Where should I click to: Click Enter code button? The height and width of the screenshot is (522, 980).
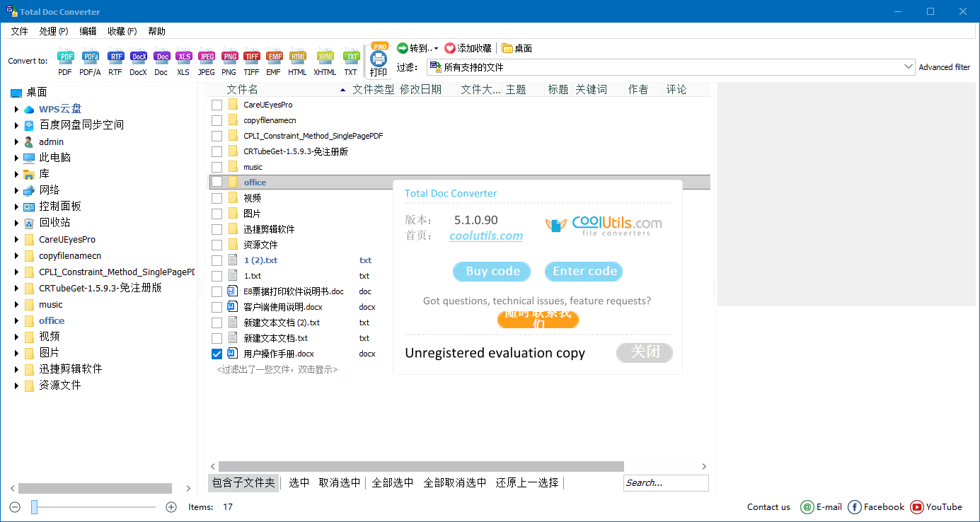[584, 271]
